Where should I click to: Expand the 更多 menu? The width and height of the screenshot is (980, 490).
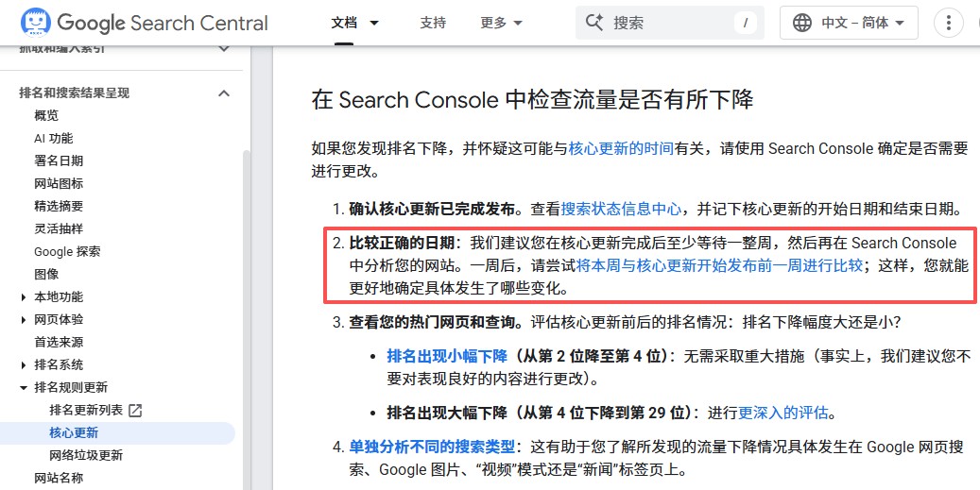(x=501, y=23)
